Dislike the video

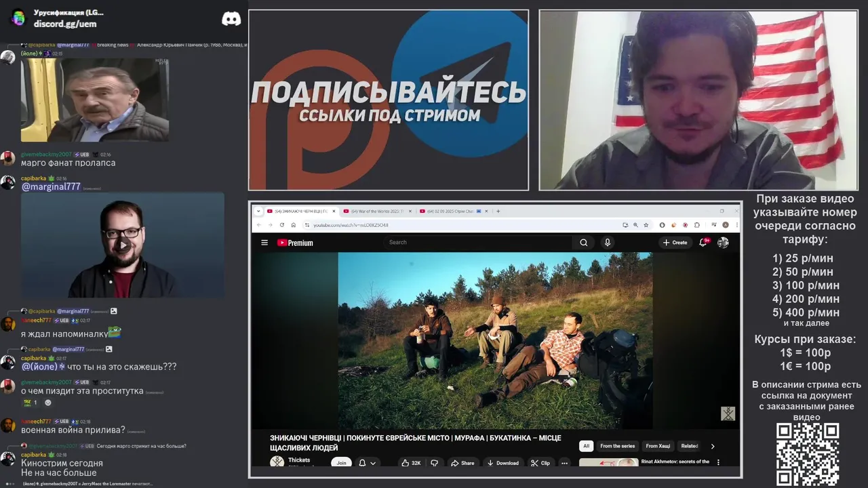click(x=435, y=463)
